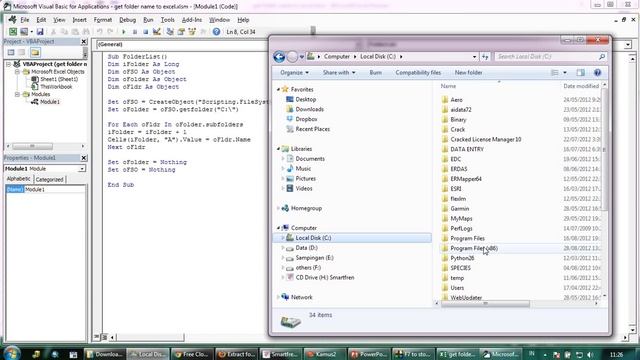Open Project Explorer via toolbar icon
The height and width of the screenshot is (360, 640).
pyautogui.click(x=170, y=31)
